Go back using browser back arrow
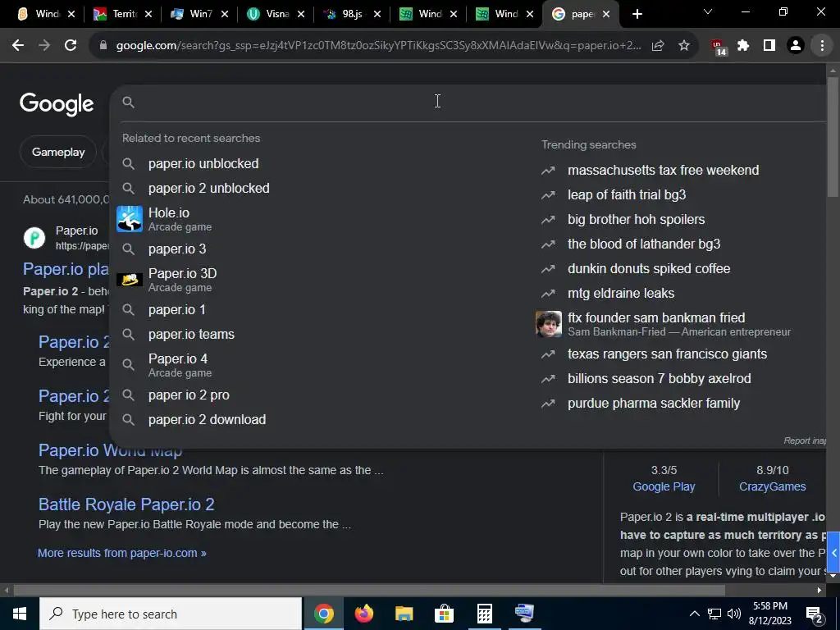The width and height of the screenshot is (840, 630). click(18, 46)
